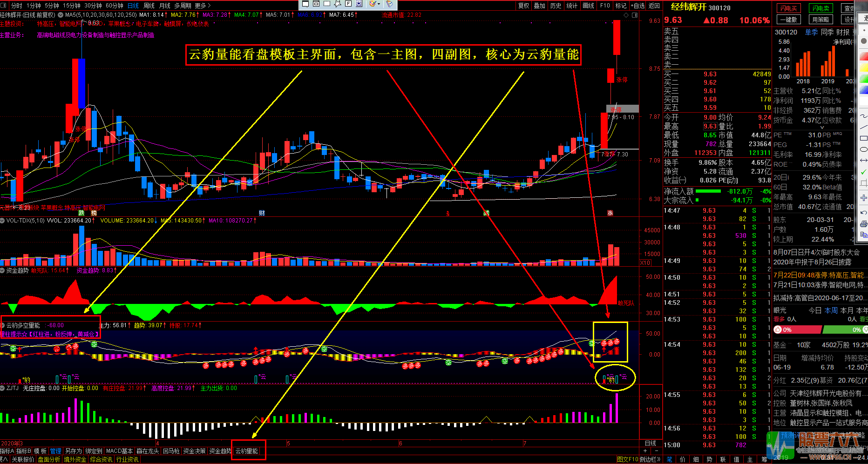Screen dimensions: 868x464
Task: Open the 境外资金 bottom tab
Action: pos(75,459)
